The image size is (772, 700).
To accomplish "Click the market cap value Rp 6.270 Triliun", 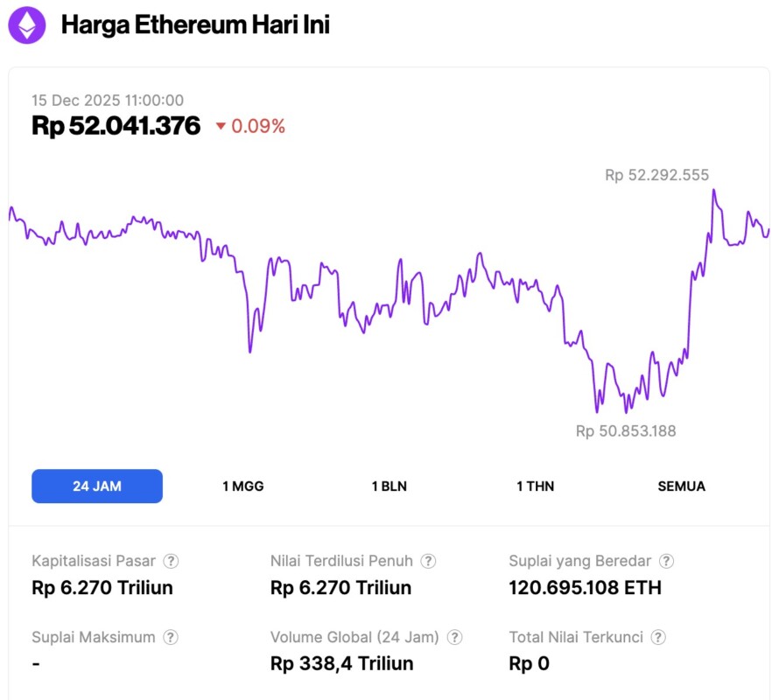I will pyautogui.click(x=102, y=587).
